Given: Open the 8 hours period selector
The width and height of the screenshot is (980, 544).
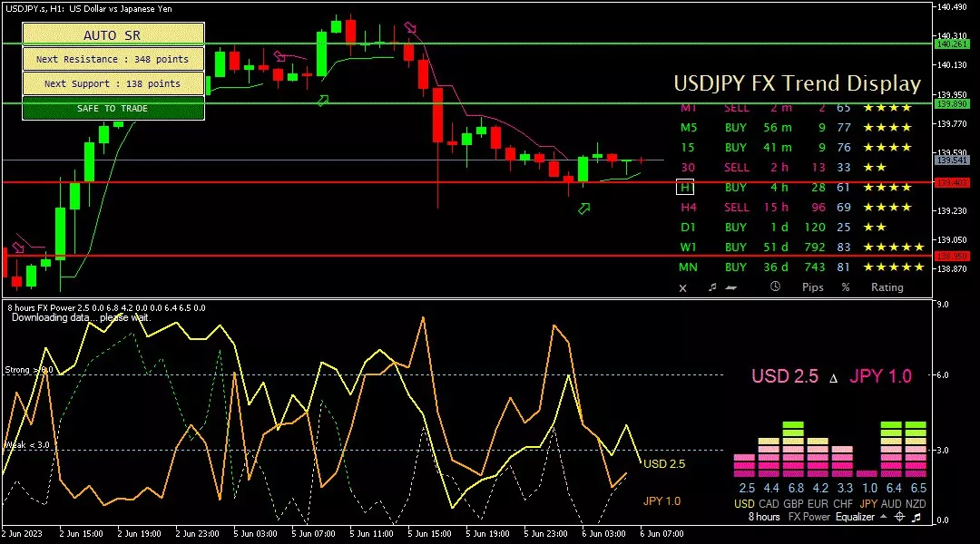Looking at the screenshot, I should [763, 517].
